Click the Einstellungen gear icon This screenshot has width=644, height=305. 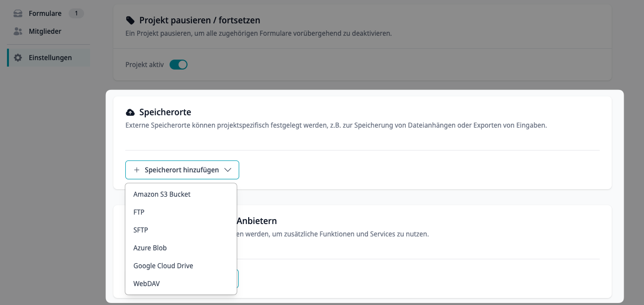click(x=18, y=58)
